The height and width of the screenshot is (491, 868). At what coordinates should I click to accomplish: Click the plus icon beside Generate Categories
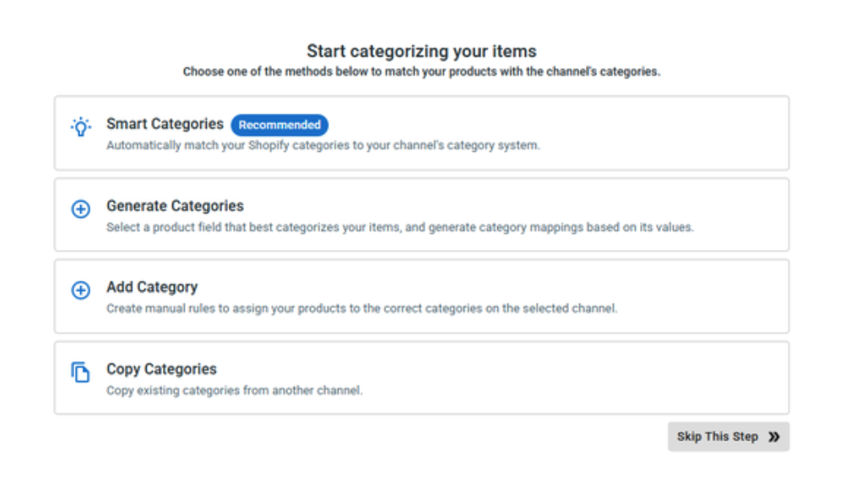click(x=80, y=209)
